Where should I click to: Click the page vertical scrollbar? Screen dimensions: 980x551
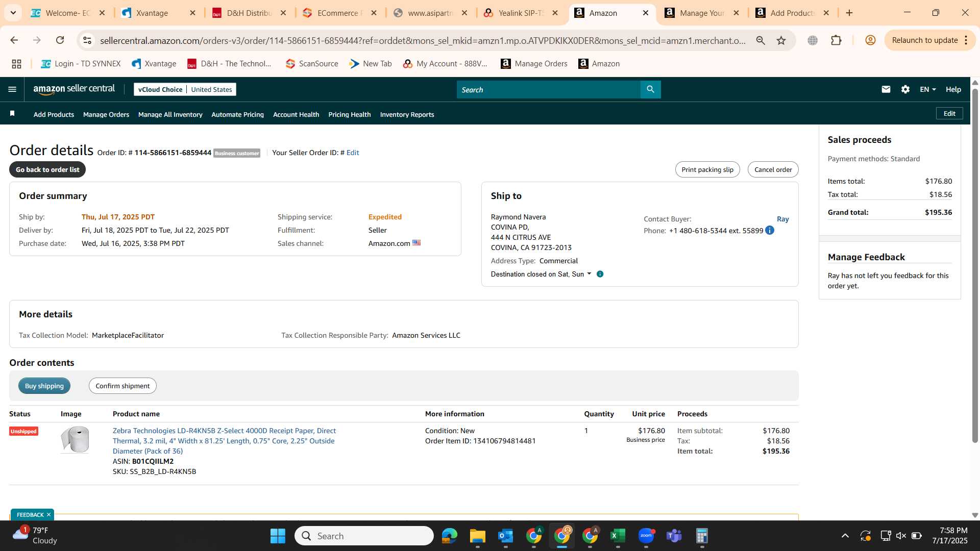(975, 265)
